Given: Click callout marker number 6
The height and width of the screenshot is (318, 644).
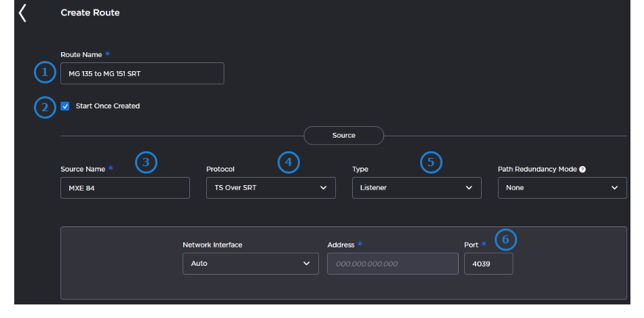Looking at the screenshot, I should coord(505,239).
